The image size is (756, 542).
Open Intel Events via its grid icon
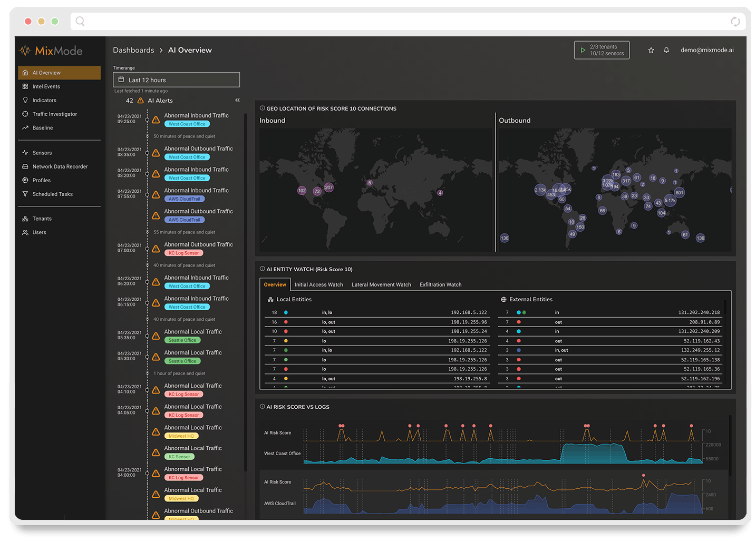[x=25, y=86]
